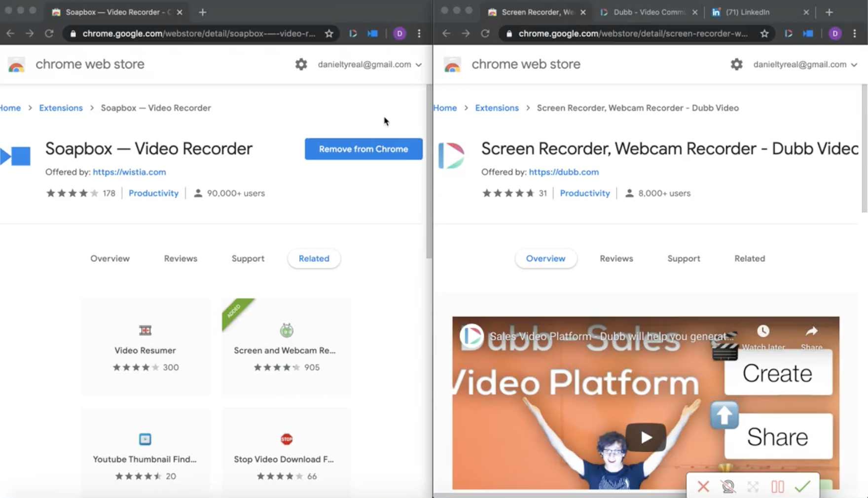This screenshot has height=498, width=868.
Task: Bookmark page with star in right address bar
Action: 764,34
